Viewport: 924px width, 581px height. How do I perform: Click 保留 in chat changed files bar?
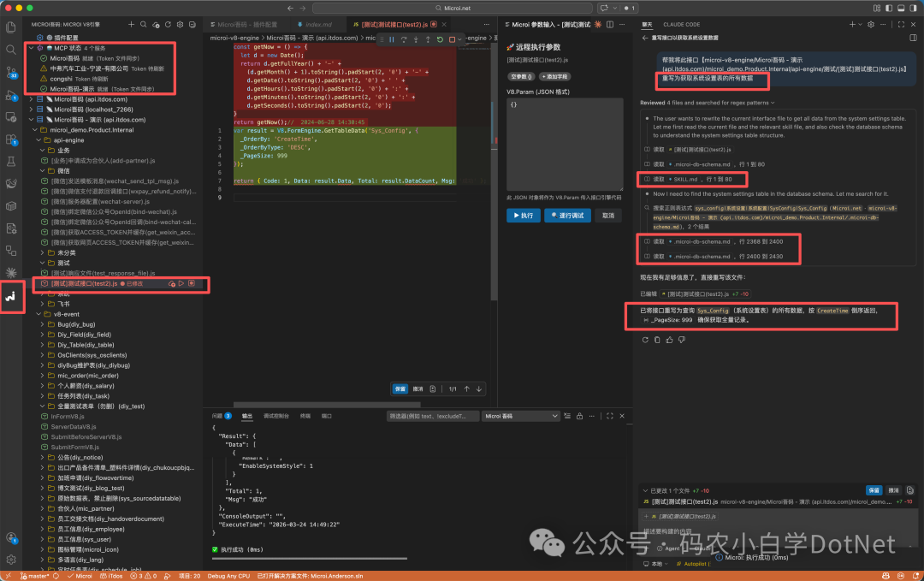[874, 490]
